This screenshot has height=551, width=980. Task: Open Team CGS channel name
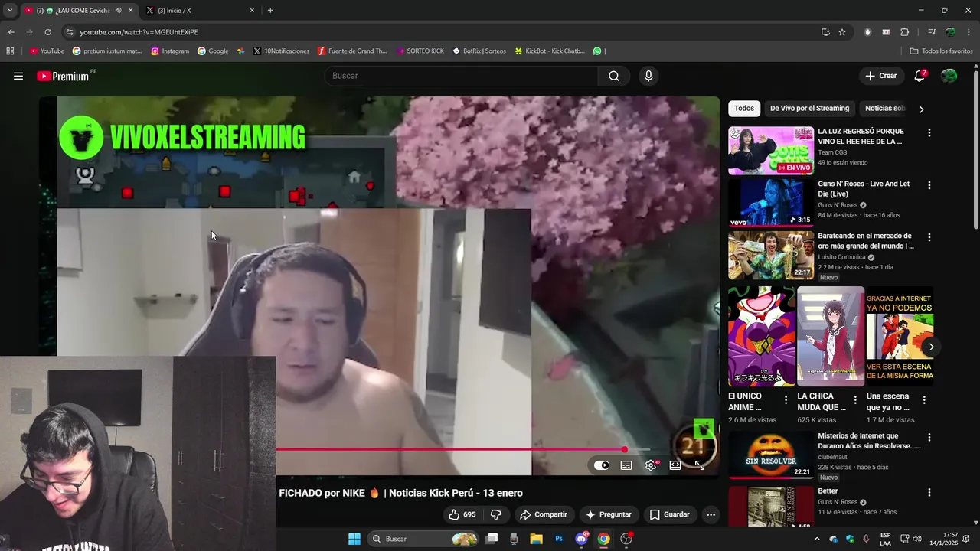832,152
